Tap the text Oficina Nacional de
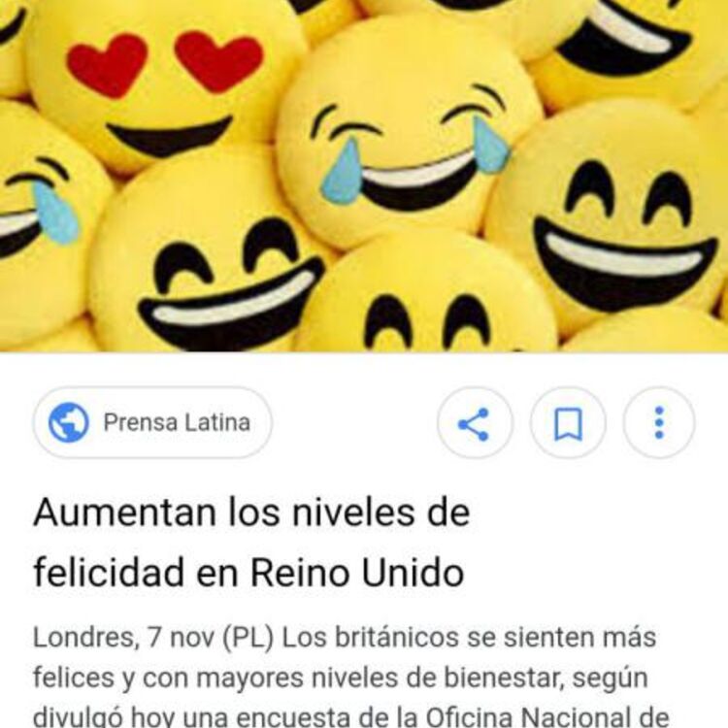 [x=546, y=716]
